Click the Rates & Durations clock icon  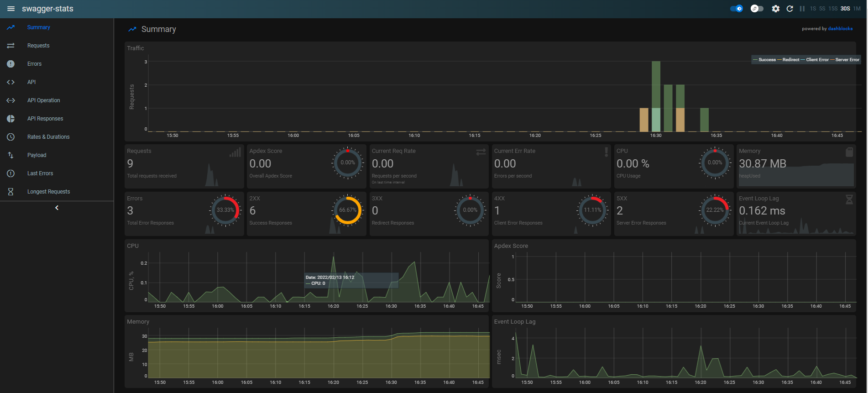point(11,137)
